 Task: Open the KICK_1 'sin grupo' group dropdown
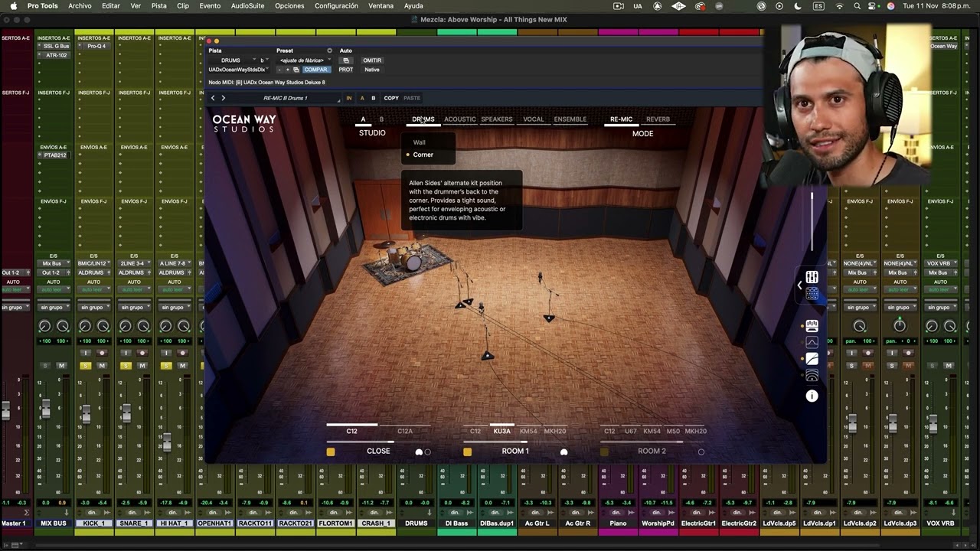click(93, 308)
